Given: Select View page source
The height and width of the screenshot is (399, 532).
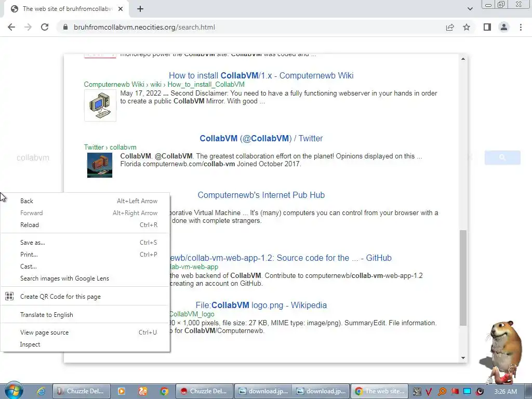Looking at the screenshot, I should click(x=85, y=332).
